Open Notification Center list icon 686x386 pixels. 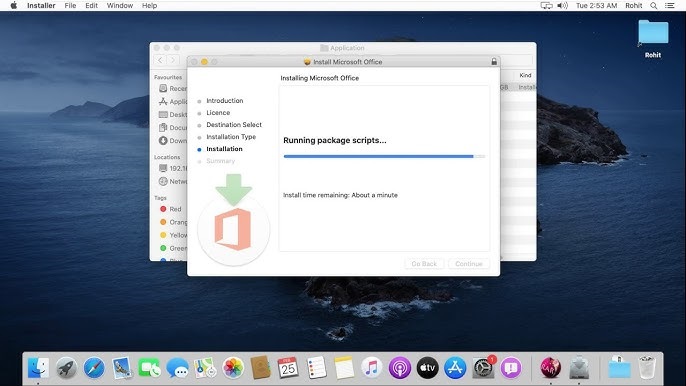coord(670,6)
